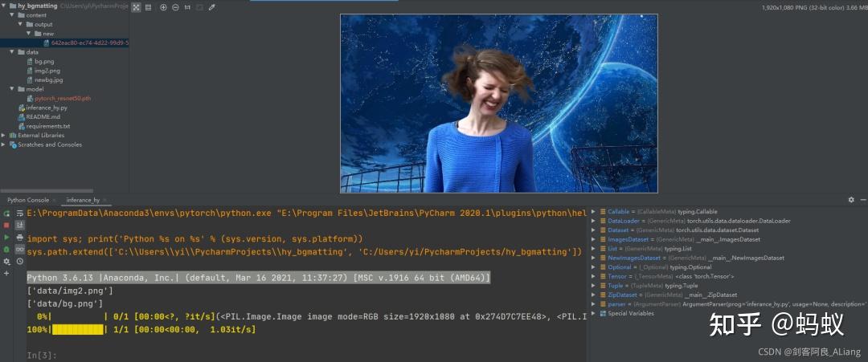Open console history (clock icon)
The height and width of the screenshot is (362, 868).
click(x=20, y=262)
